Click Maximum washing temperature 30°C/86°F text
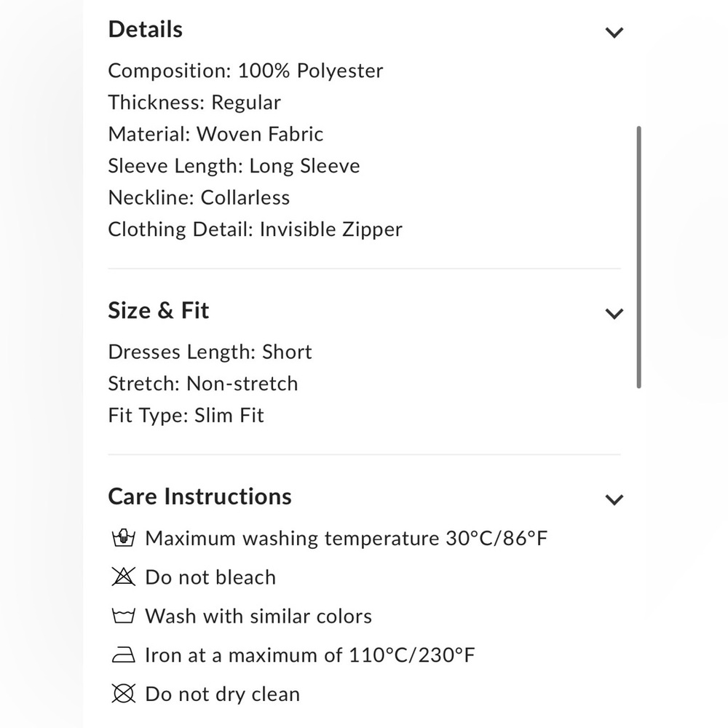The height and width of the screenshot is (728, 728). click(347, 539)
